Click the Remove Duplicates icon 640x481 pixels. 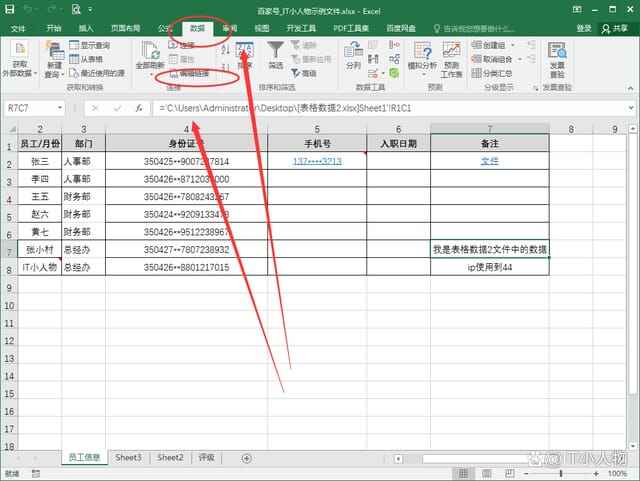click(x=373, y=59)
